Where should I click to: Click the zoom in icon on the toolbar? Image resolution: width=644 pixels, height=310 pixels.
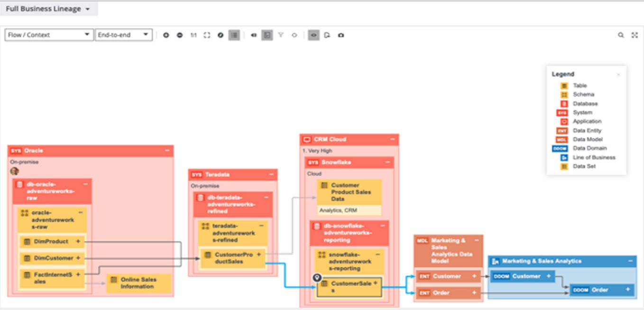click(166, 35)
